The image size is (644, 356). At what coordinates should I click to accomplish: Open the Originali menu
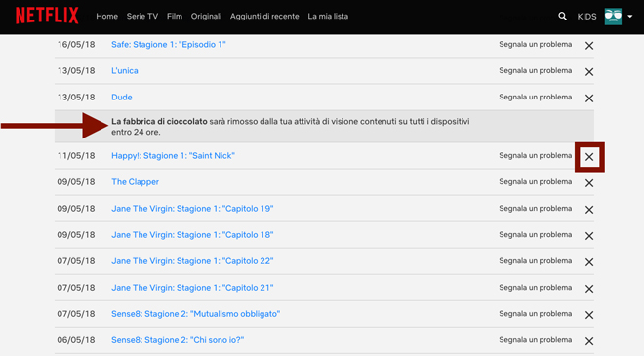pyautogui.click(x=206, y=16)
